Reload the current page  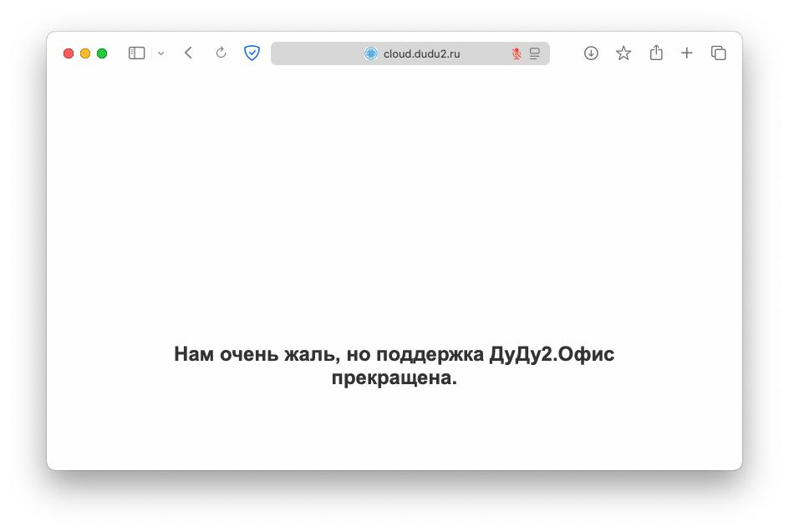pos(221,53)
